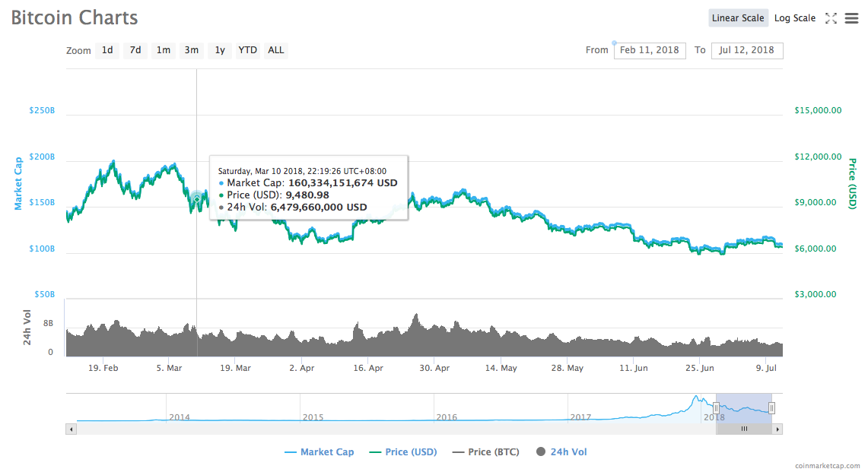Choose the 3m zoom range
This screenshot has height=472, width=868.
click(192, 50)
